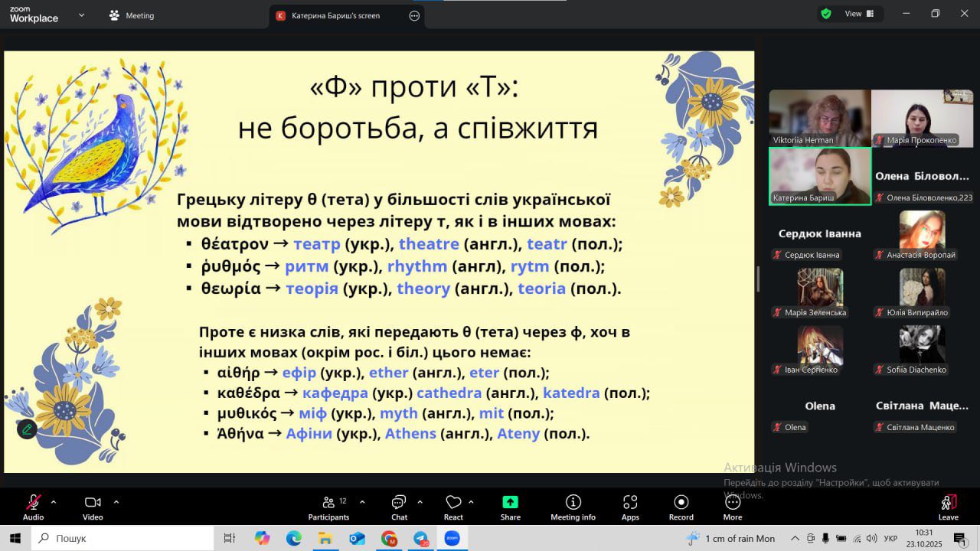Expand the Video options arrow
This screenshot has height=551, width=980.
[116, 502]
